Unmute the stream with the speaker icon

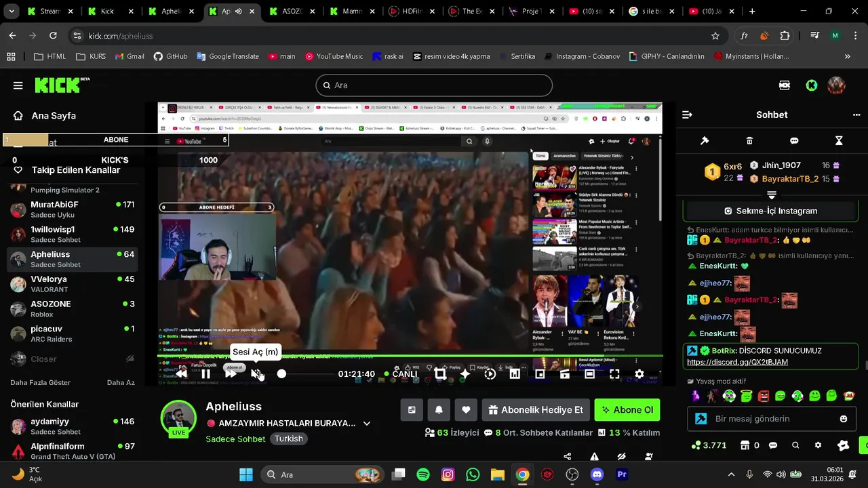[256, 373]
